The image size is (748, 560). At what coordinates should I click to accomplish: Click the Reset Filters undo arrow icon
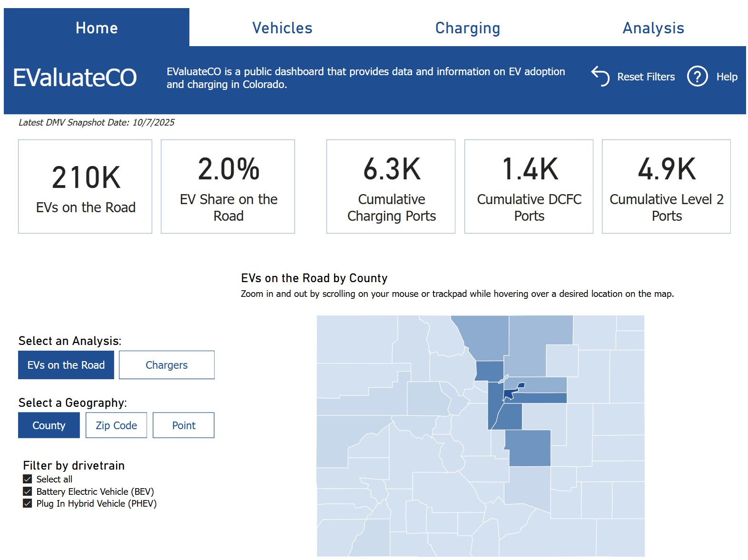[600, 76]
